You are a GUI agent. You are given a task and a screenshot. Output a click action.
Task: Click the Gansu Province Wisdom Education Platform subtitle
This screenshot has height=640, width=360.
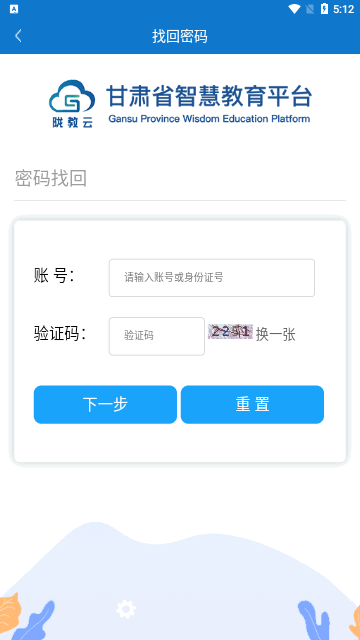point(209,119)
